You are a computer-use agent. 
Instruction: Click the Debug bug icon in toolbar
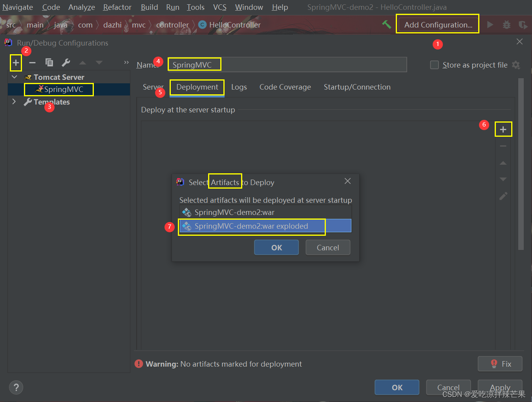click(x=507, y=25)
